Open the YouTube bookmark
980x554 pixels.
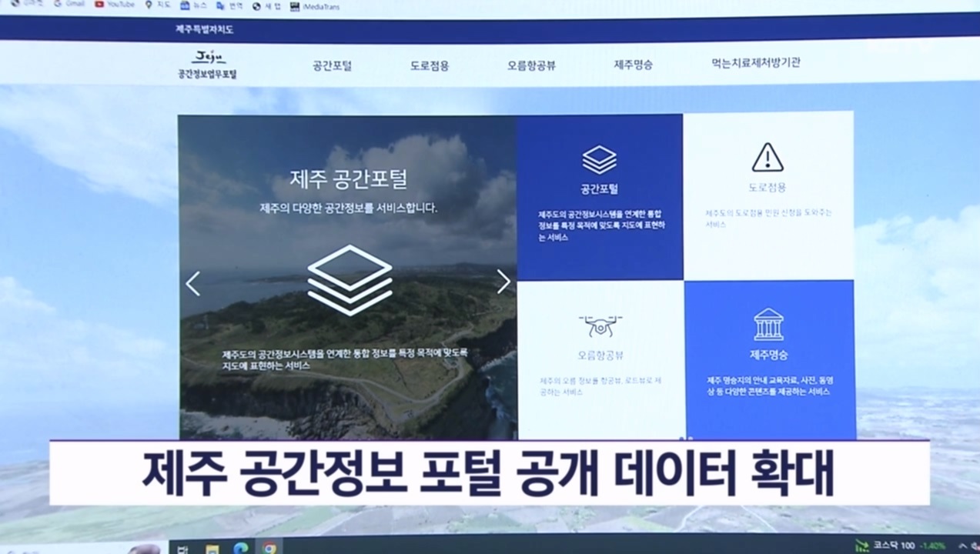(114, 5)
